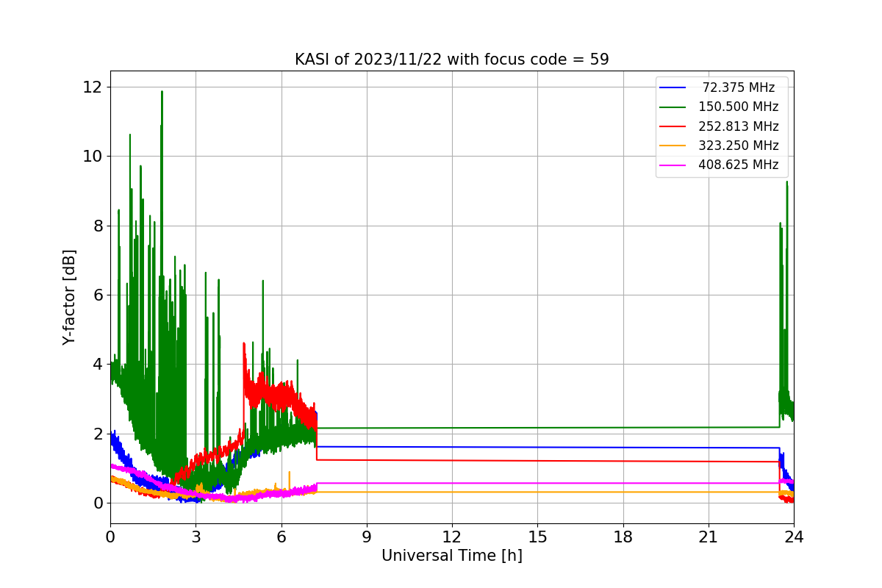
Task: Click the green legend line sample
Action: 673,107
